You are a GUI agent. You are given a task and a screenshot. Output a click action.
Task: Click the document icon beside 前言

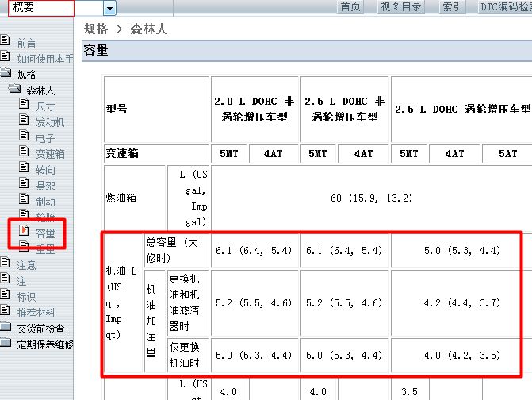click(x=5, y=40)
